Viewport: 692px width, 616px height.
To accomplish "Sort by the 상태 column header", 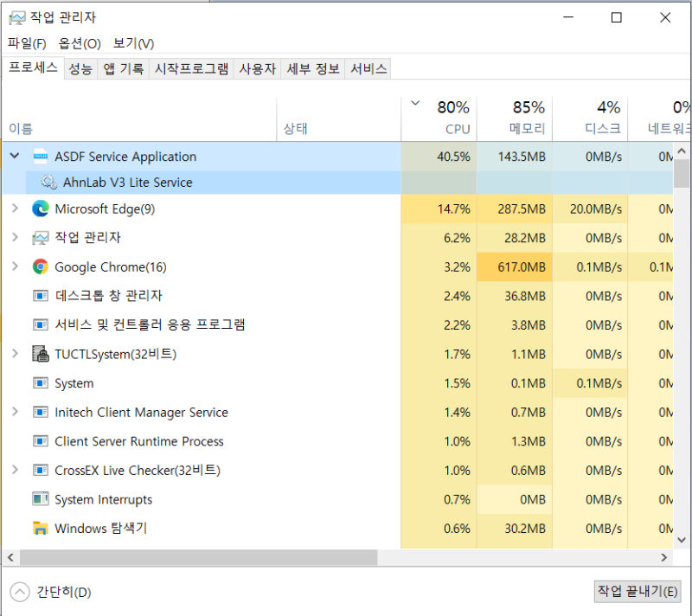I will (339, 119).
